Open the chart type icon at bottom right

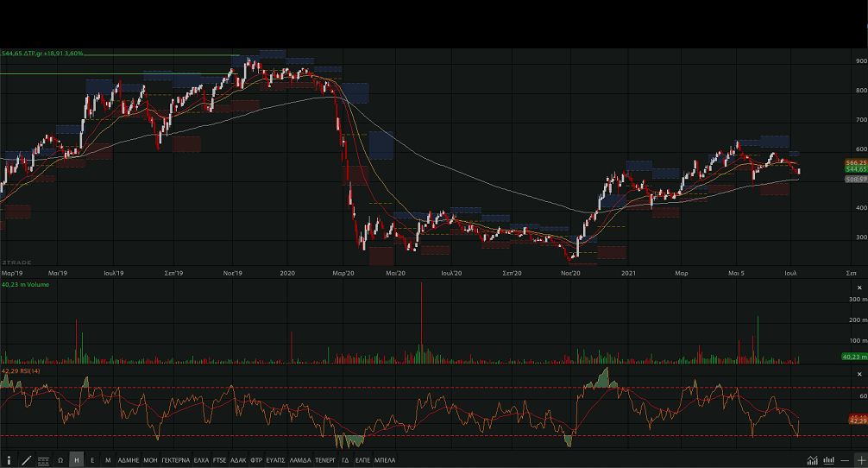tap(812, 460)
